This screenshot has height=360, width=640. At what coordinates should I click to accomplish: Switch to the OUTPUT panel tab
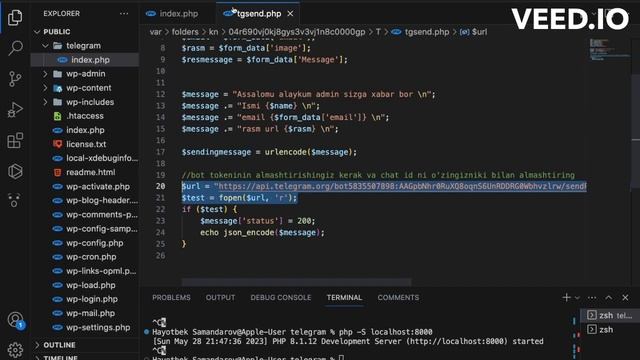220,298
